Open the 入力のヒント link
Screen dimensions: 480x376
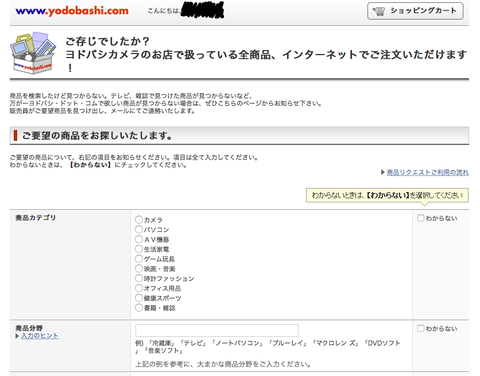[40, 336]
